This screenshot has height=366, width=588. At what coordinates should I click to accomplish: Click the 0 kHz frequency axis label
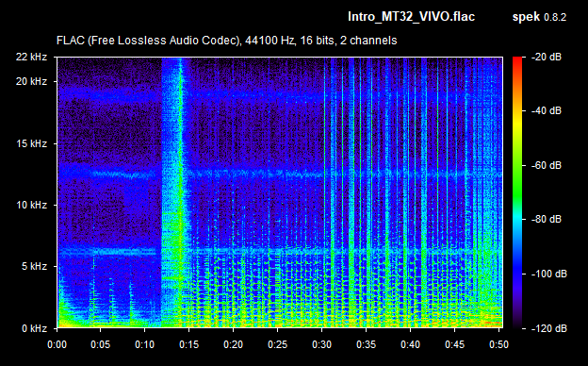pos(34,329)
